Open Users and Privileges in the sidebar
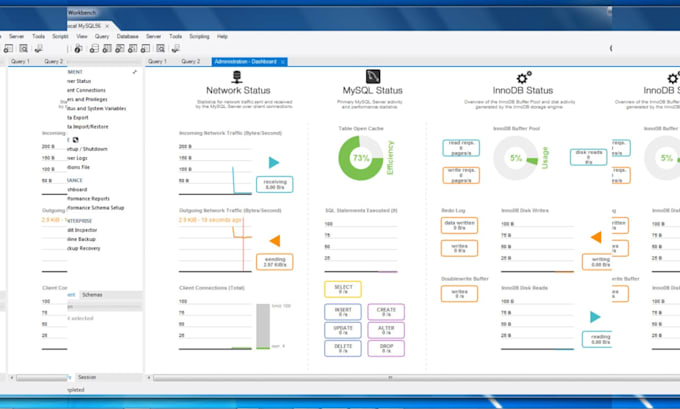This screenshot has width=680, height=409. 87,99
